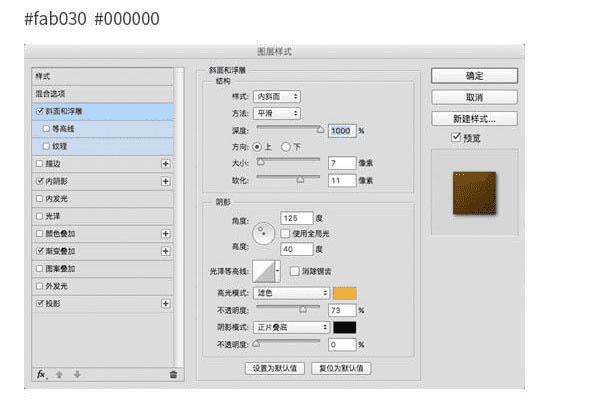Click the 深度 1000 input field
600x400 pixels.
(x=342, y=131)
